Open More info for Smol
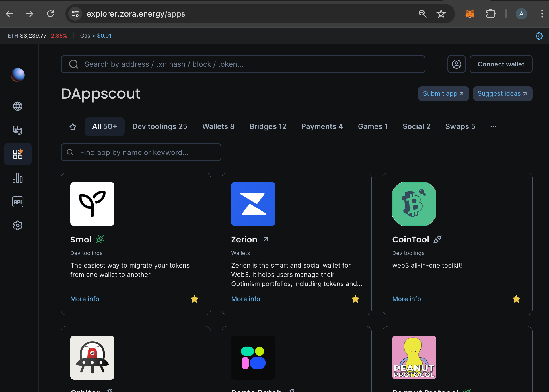Screen dimensions: 549x392 pos(85,299)
